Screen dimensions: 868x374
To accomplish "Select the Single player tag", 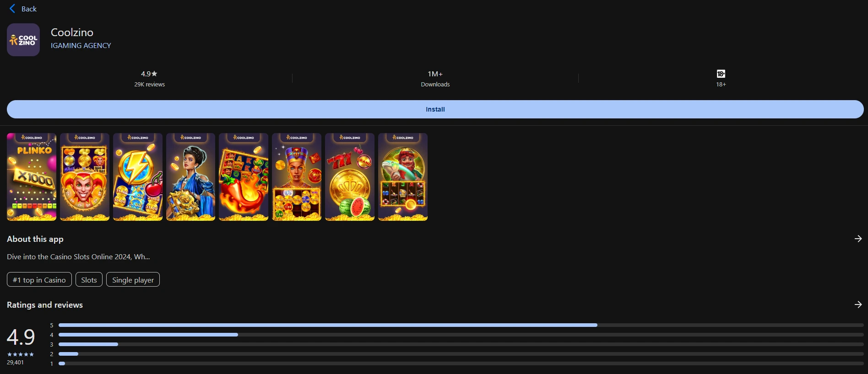I will (133, 280).
